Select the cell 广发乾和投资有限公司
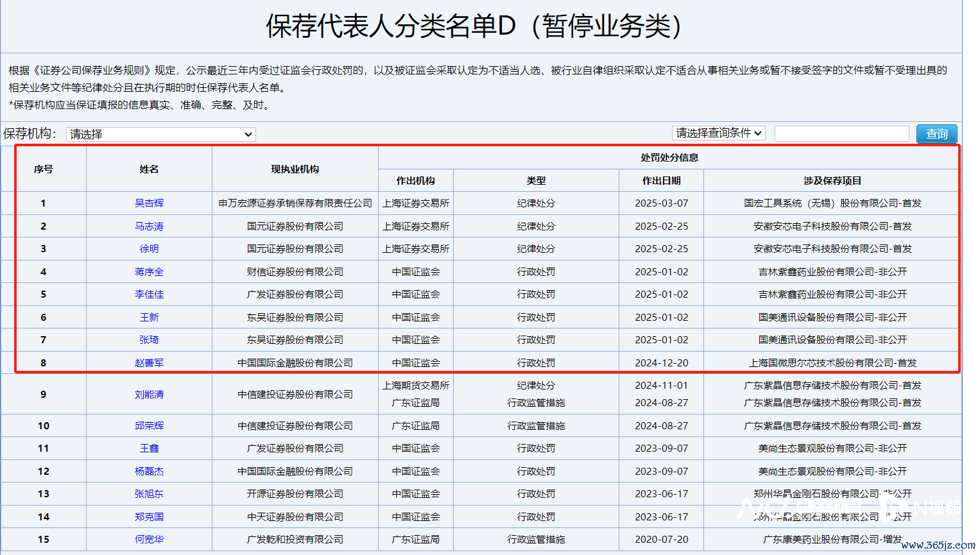 [x=295, y=539]
